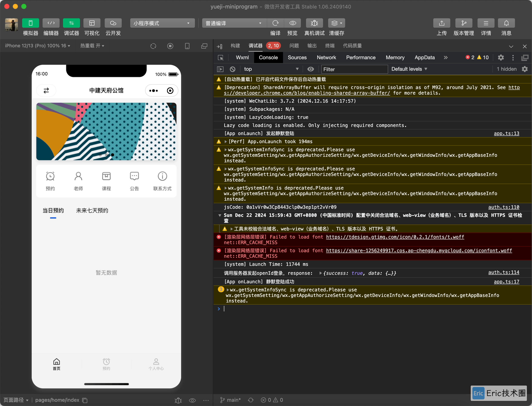Stop the simulator with the stop icon
Viewport: 532px width, 406px height.
[170, 46]
